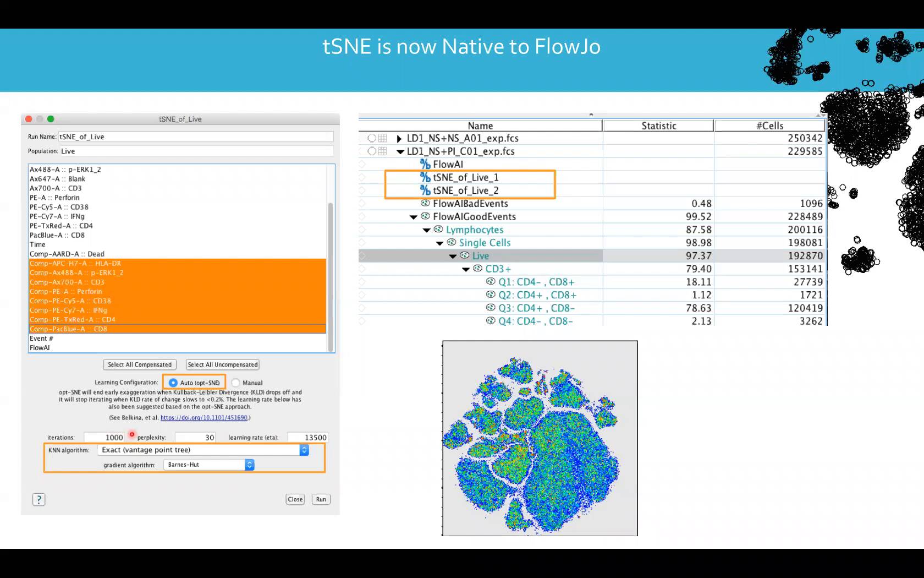Click Select All Compensated button
The width and height of the screenshot is (924, 578).
[x=140, y=364]
